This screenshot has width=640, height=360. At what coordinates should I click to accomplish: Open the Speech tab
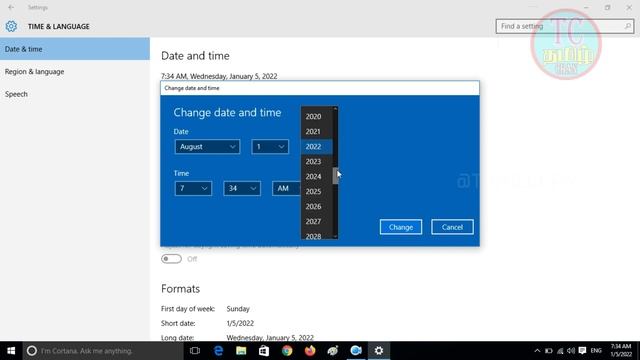[75, 94]
